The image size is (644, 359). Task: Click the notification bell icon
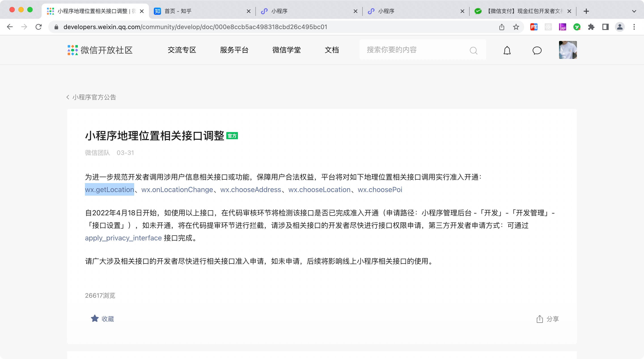[507, 50]
